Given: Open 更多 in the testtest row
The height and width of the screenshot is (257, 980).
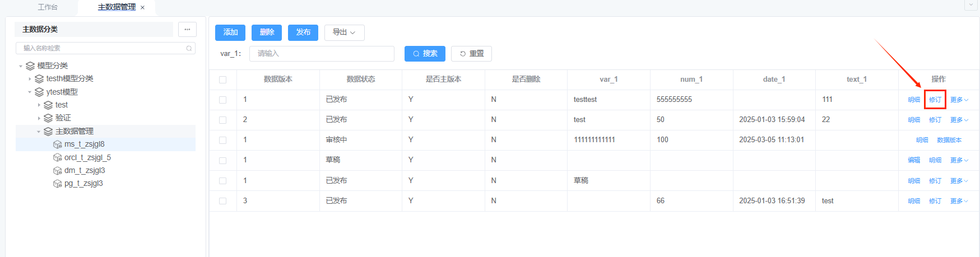Looking at the screenshot, I should tap(959, 100).
